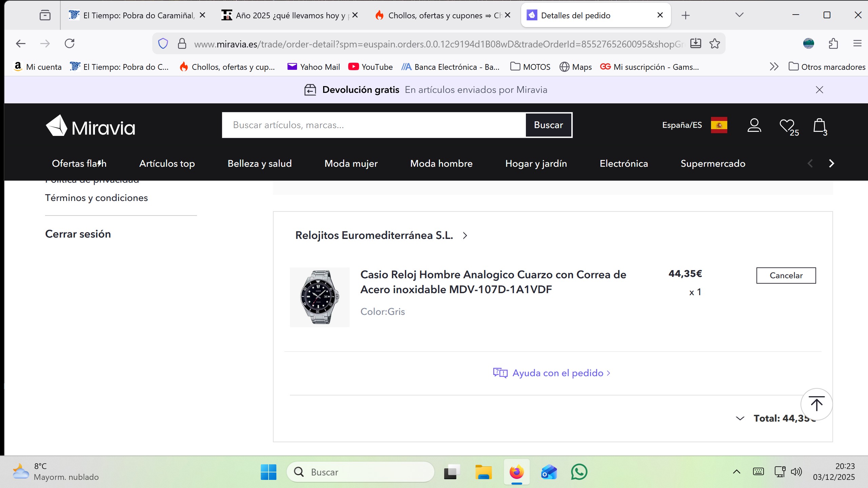Viewport: 868px width, 488px height.
Task: Click the scroll-to-top arrow button
Action: 816,404
